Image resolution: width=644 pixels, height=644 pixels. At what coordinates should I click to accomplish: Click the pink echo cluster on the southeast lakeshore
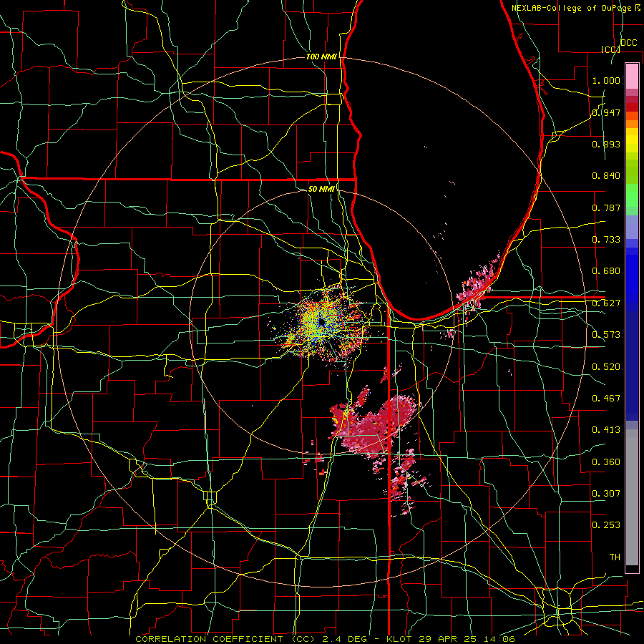coord(479,283)
